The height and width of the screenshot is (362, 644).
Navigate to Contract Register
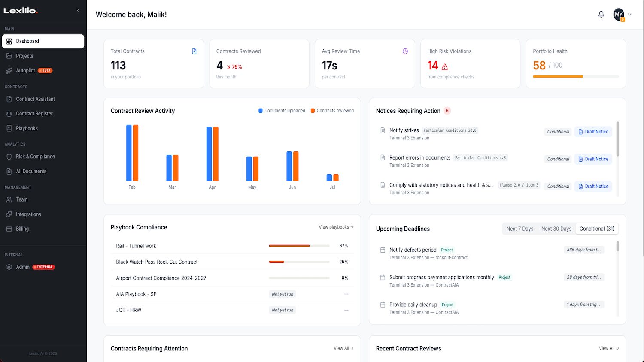[43, 114]
